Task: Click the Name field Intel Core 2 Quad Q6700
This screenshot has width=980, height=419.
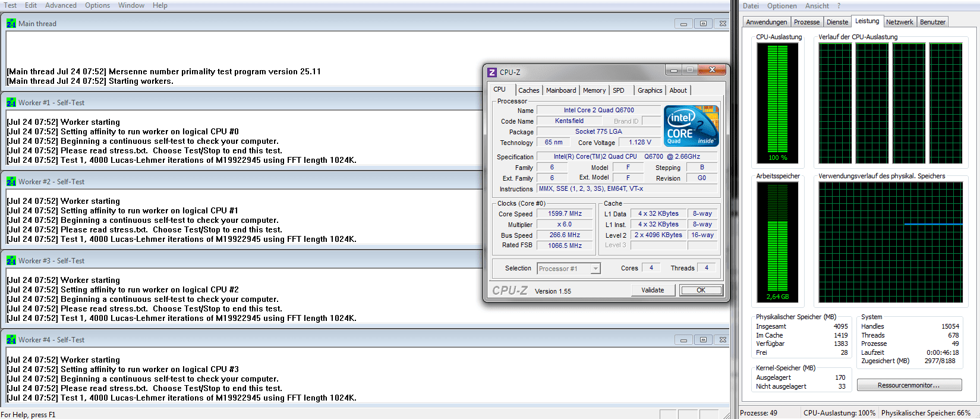Action: pos(598,110)
